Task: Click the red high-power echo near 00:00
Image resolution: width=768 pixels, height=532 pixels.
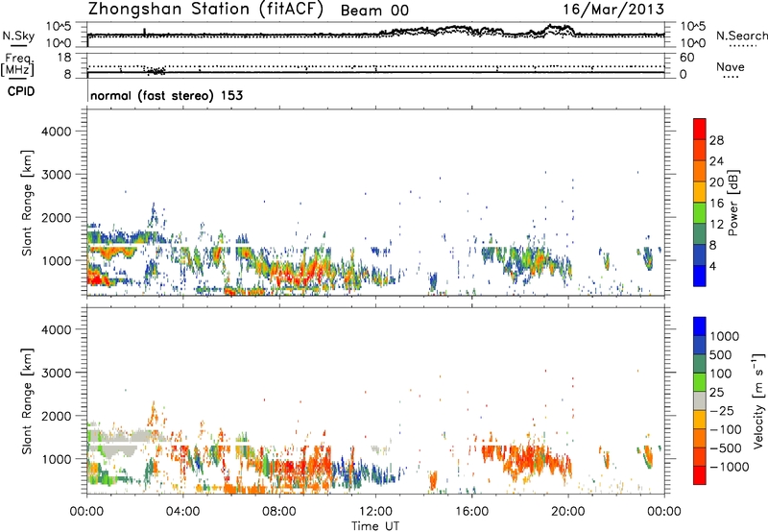Action: click(x=97, y=278)
